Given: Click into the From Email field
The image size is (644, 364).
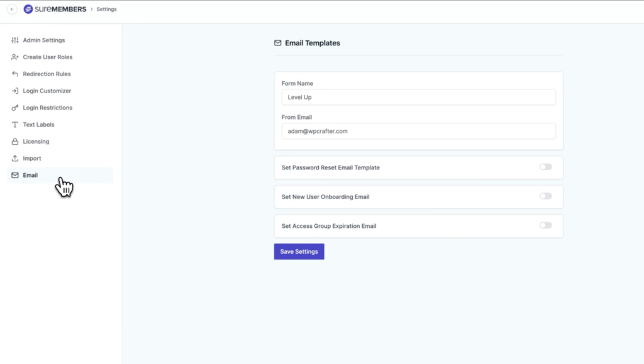Looking at the screenshot, I should pyautogui.click(x=418, y=131).
